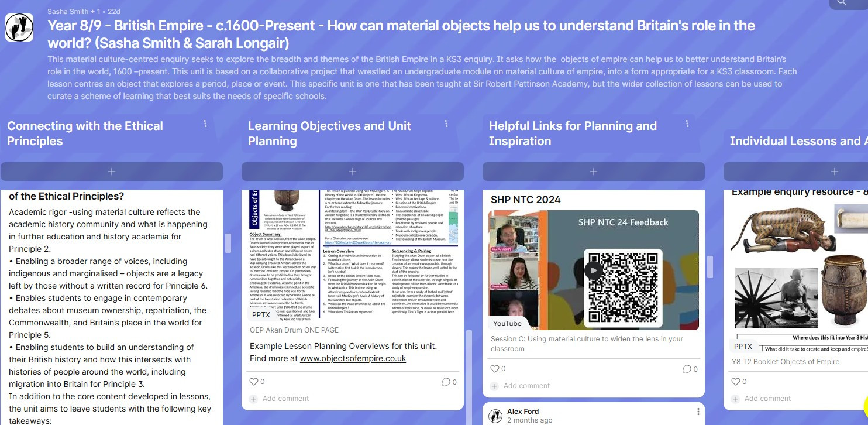The height and width of the screenshot is (425, 868).
Task: Open OEP Akan Drum PPTX thumbnail
Action: point(353,256)
